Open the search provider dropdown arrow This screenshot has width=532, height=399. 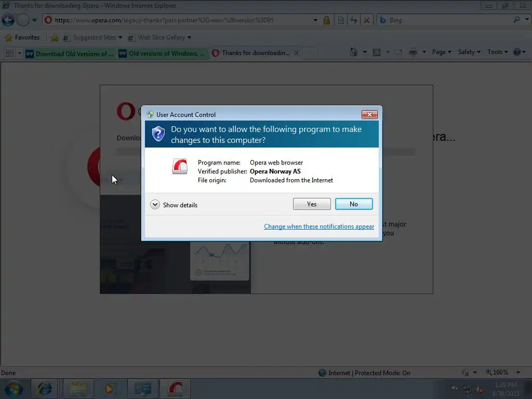click(x=527, y=20)
